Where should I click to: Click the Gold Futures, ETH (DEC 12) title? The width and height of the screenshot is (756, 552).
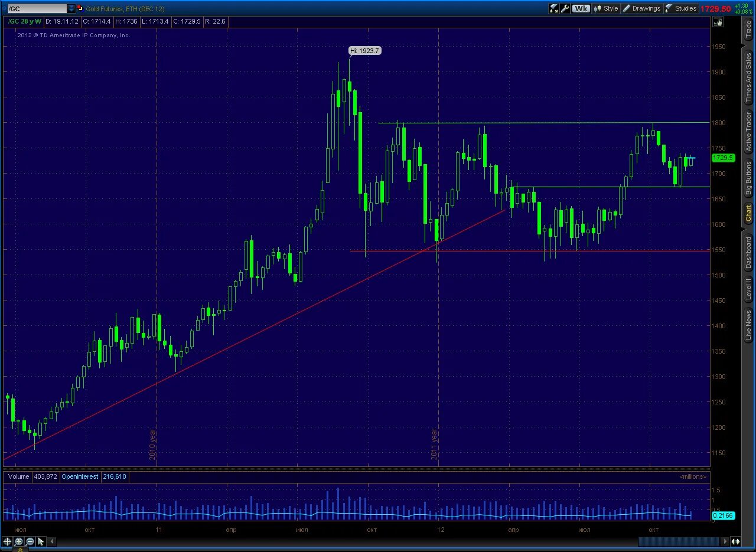pyautogui.click(x=126, y=8)
